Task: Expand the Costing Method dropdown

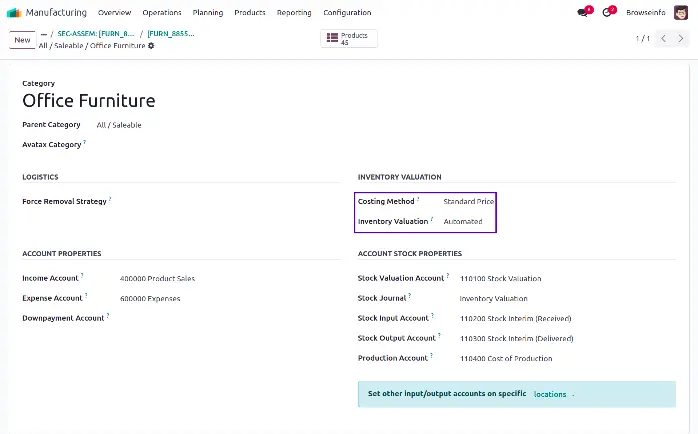Action: coord(468,201)
